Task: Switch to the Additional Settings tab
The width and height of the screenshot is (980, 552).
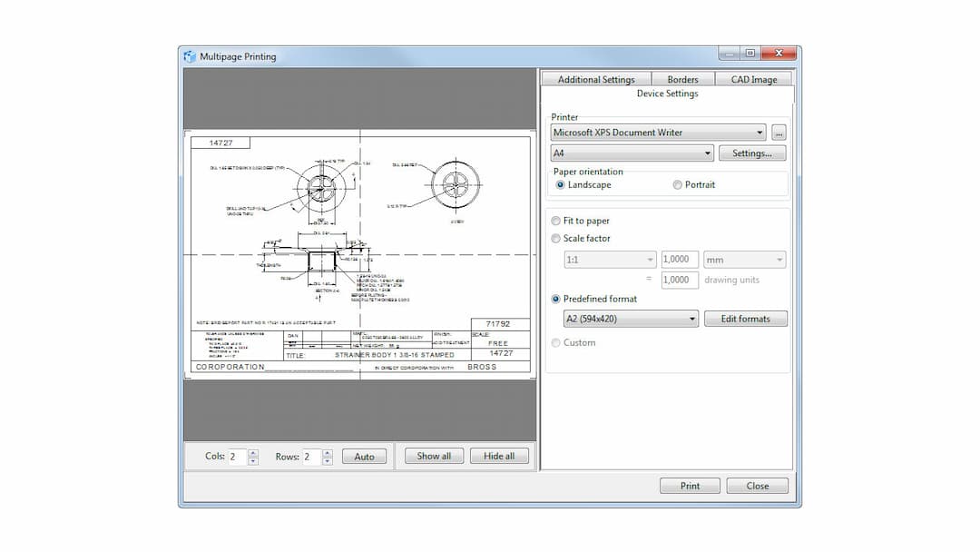Action: [x=595, y=79]
